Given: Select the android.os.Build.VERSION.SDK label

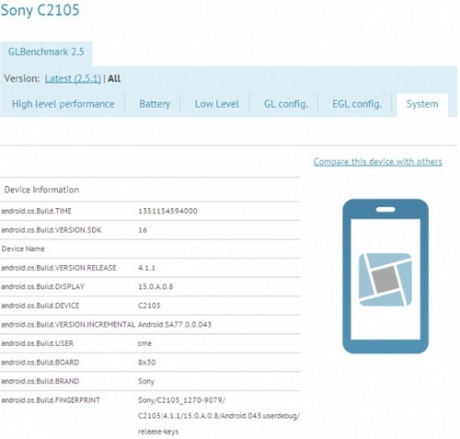Looking at the screenshot, I should [x=51, y=230].
